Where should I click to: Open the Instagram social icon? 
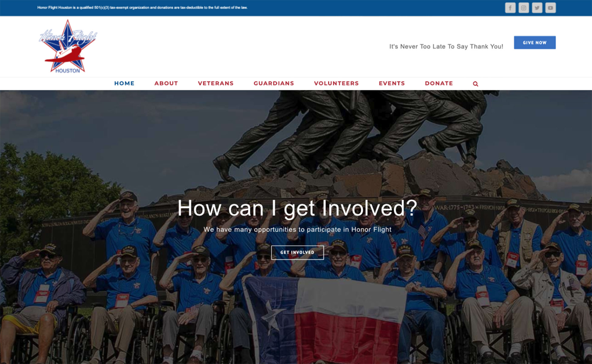(523, 8)
